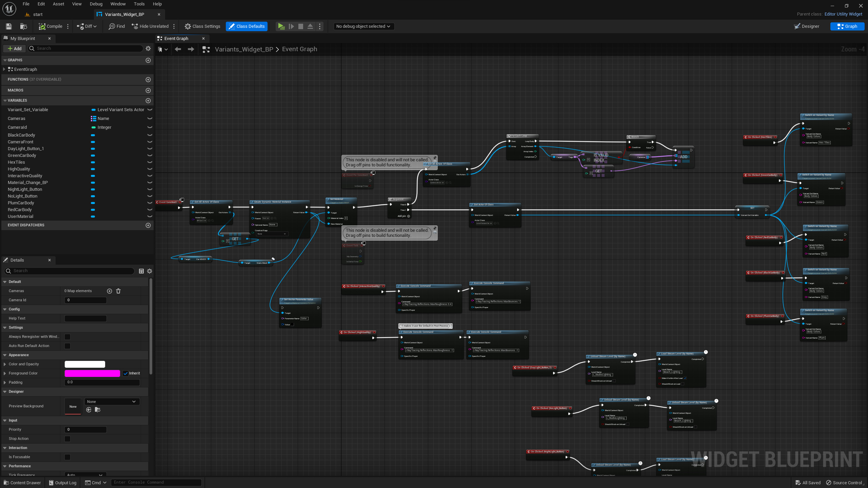Open the Graph view in top right
Image resolution: width=868 pixels, height=488 pixels.
847,26
